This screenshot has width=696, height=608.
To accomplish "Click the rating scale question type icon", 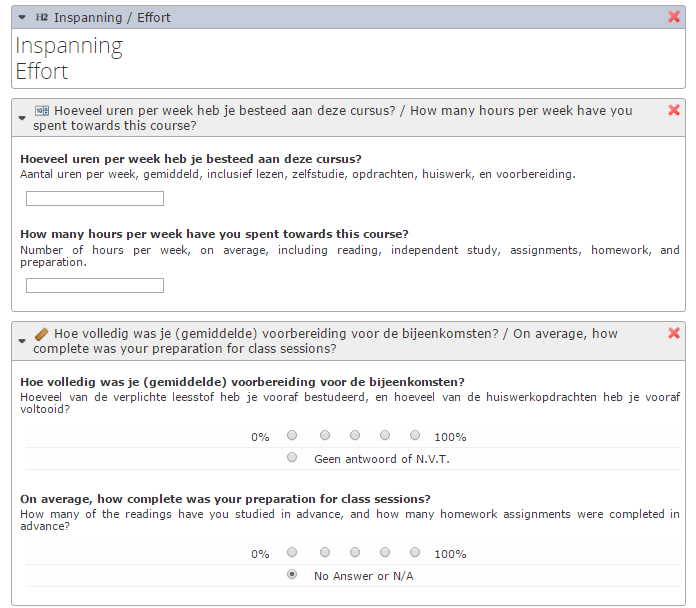I will tap(42, 333).
